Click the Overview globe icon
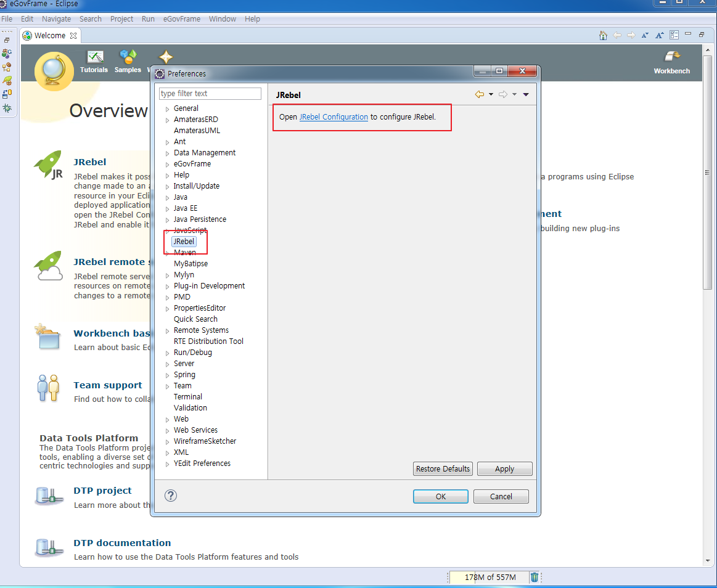 (54, 71)
